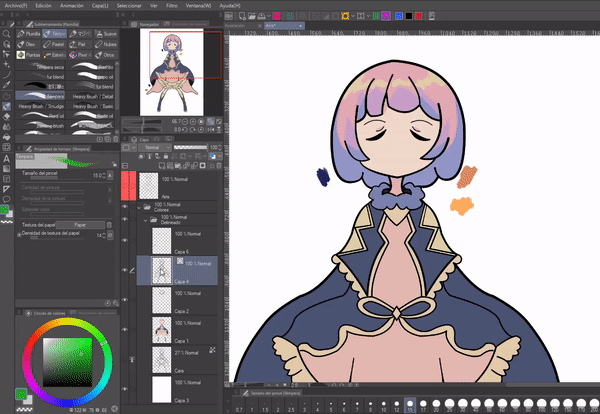Click the pink toolbar icon beside save
600x414 pixels.
coord(277,16)
